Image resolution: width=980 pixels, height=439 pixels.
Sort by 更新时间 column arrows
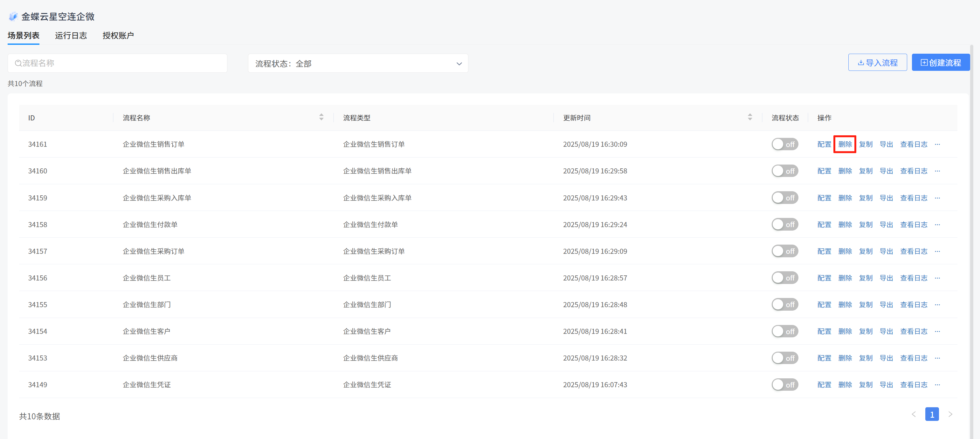tap(749, 117)
